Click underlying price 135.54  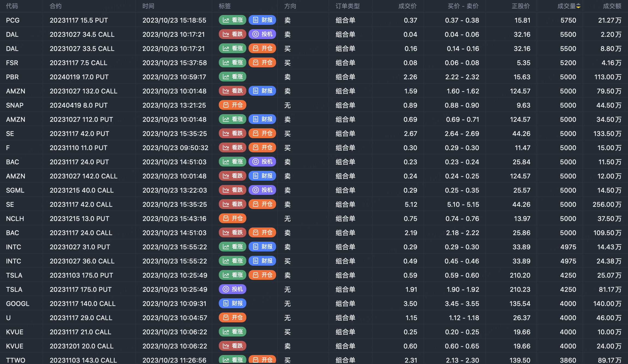(x=520, y=304)
